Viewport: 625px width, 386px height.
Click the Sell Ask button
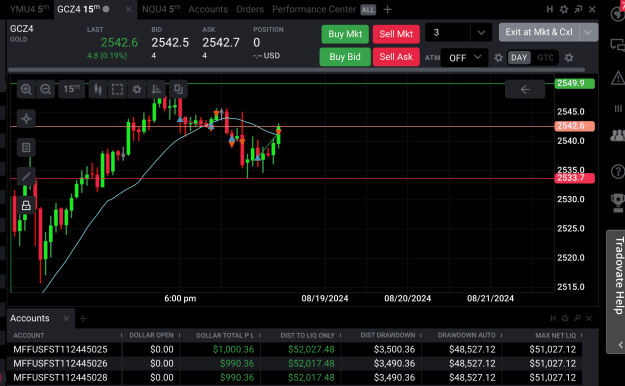coord(396,57)
